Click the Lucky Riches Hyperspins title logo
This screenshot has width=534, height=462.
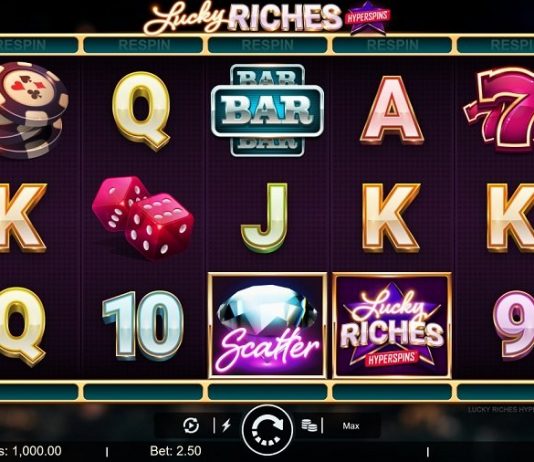pyautogui.click(x=267, y=17)
